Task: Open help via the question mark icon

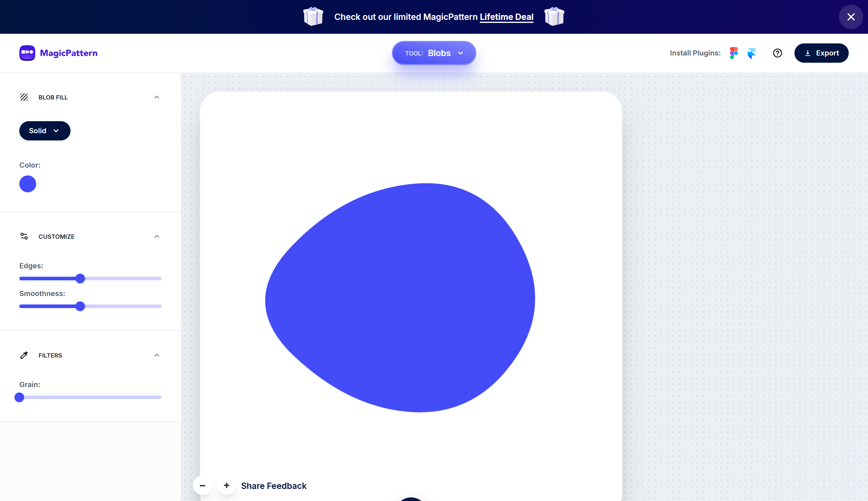Action: (777, 53)
